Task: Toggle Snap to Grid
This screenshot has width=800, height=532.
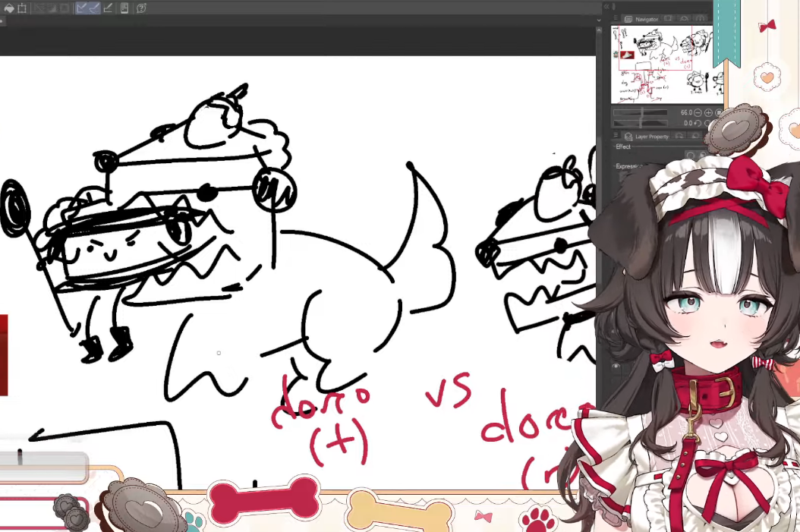Action: pos(108,8)
